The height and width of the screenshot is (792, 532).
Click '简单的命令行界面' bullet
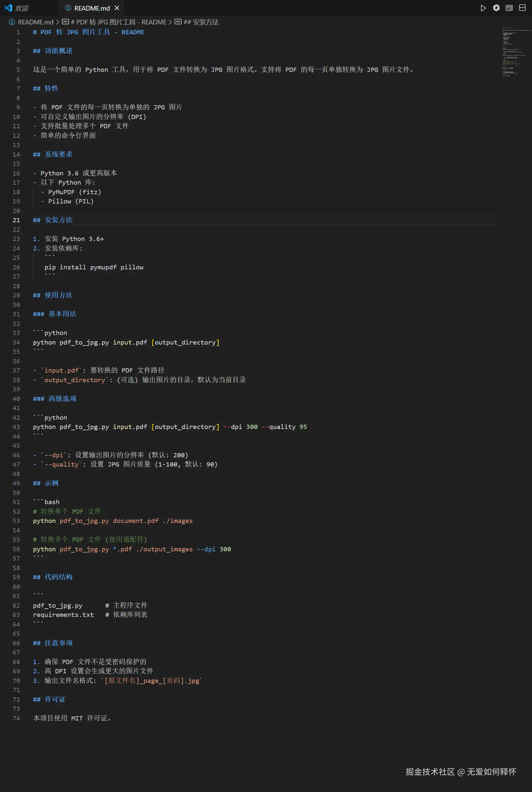(x=68, y=135)
